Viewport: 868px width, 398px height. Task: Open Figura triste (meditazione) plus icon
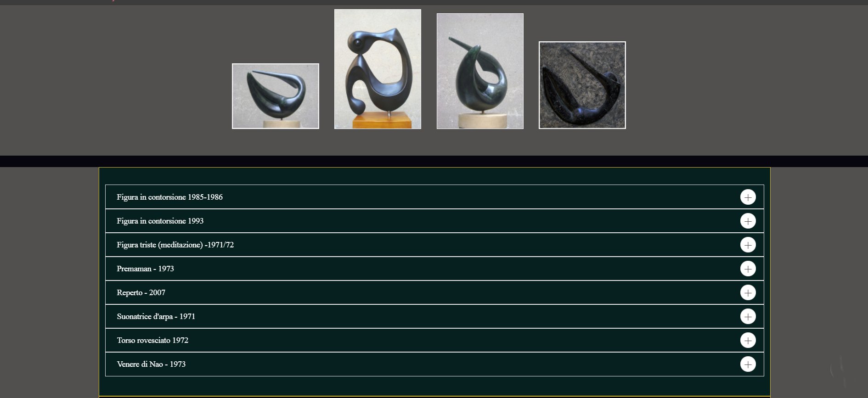point(748,245)
